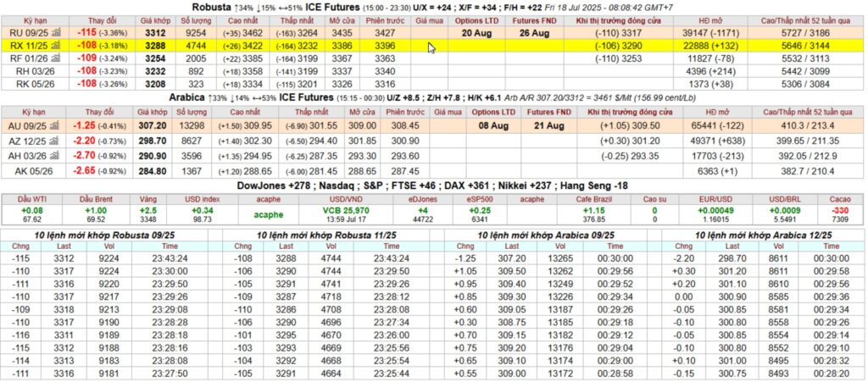Click the VCB 25,970 exchange rate value
This screenshot has width=868, height=382.
[x=345, y=209]
